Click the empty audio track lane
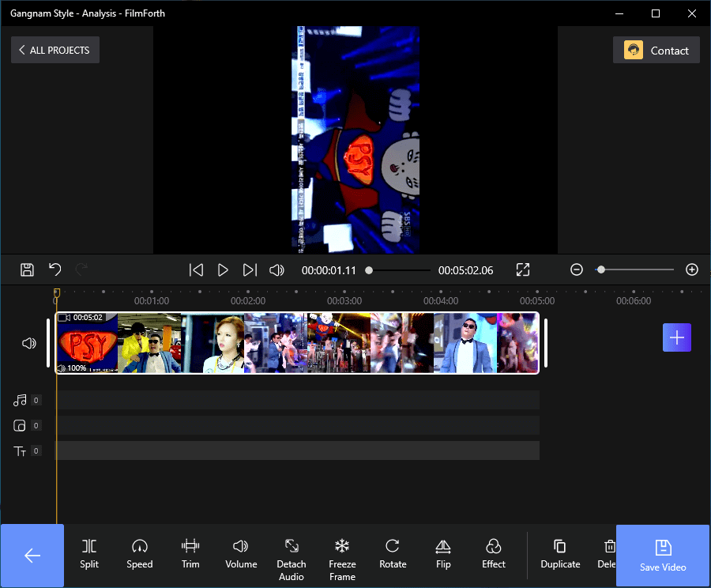Screen dimensions: 711x588 298,400
